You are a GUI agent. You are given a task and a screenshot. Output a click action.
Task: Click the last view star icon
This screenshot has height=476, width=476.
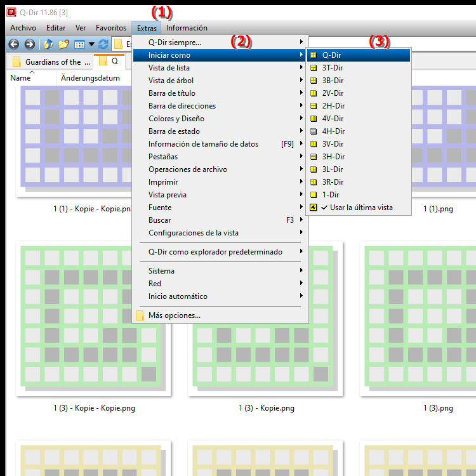coord(314,208)
